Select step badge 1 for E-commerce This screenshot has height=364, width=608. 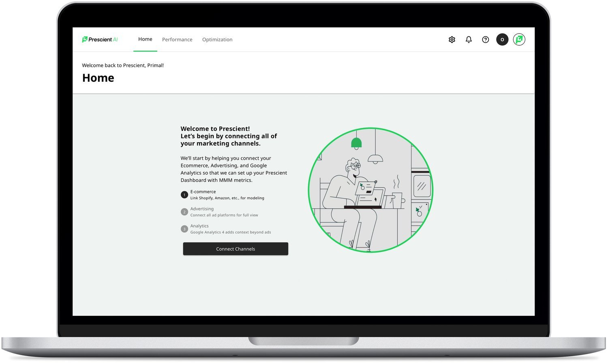click(x=184, y=194)
